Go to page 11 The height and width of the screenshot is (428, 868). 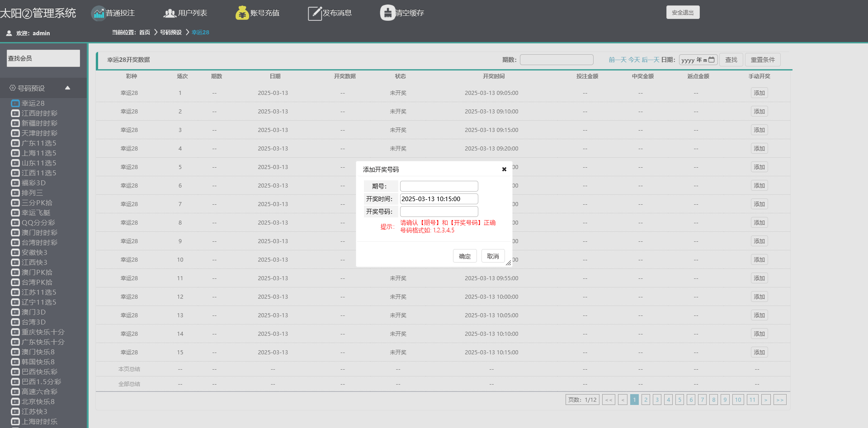point(752,400)
